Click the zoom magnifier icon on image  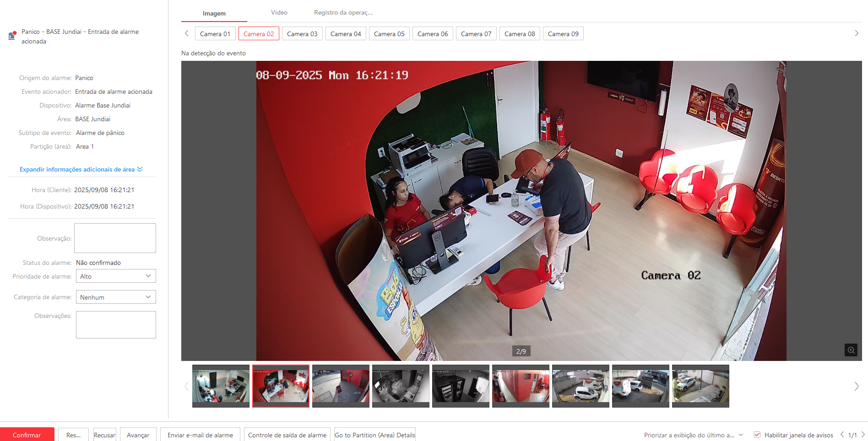851,350
